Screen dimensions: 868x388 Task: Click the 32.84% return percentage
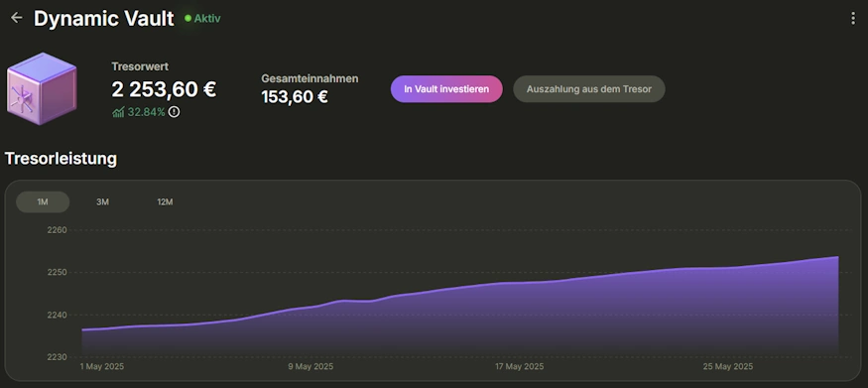146,112
